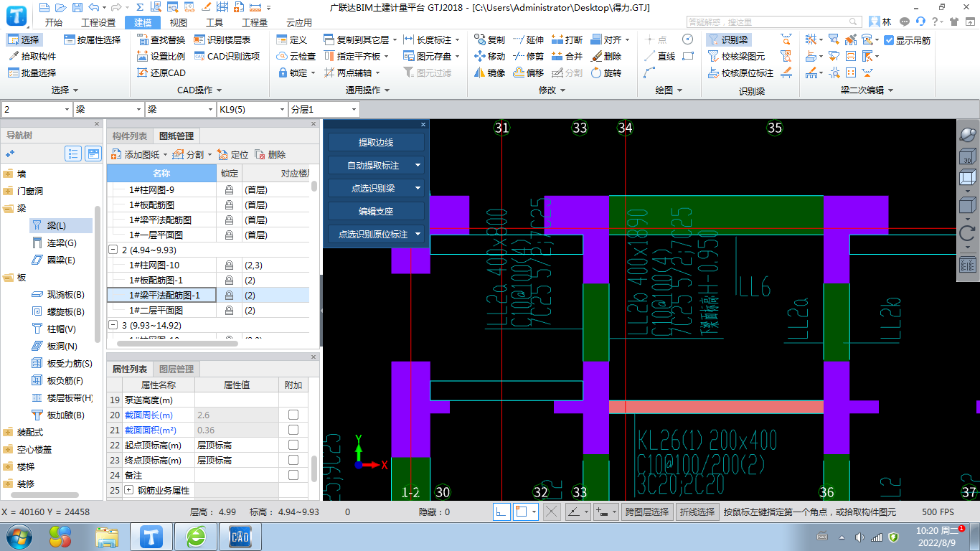980x551 pixels.
Task: Check 附加 box for 终点顶标高(m)
Action: [293, 460]
